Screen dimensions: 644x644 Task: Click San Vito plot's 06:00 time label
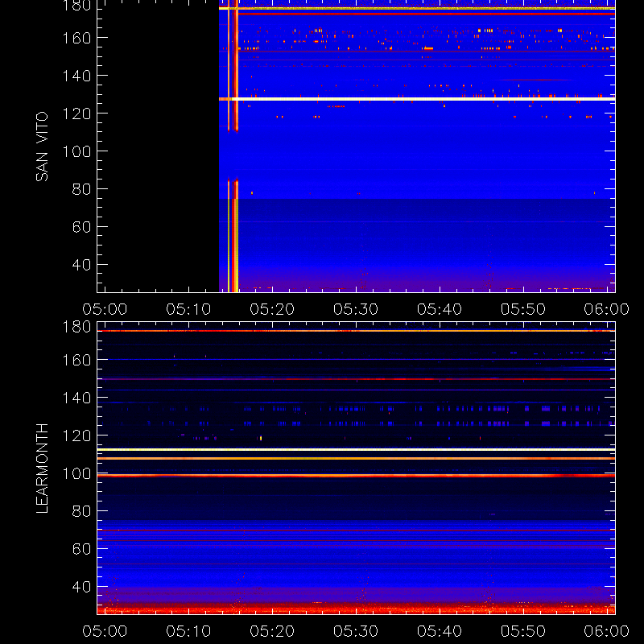coord(607,309)
